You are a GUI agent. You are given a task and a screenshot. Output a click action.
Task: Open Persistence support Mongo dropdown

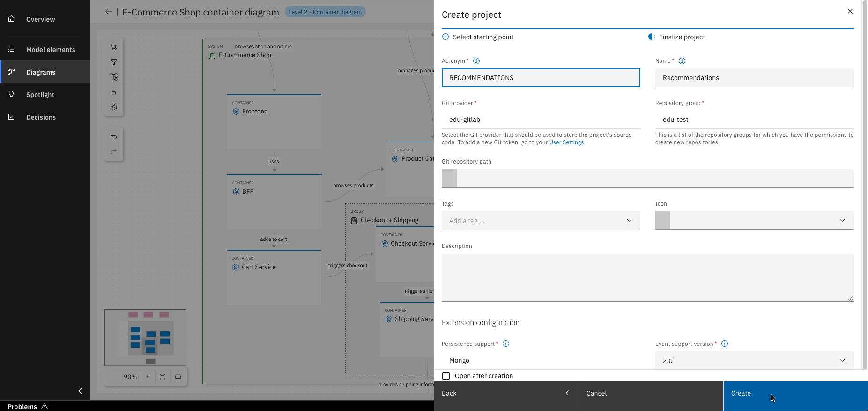pos(541,360)
